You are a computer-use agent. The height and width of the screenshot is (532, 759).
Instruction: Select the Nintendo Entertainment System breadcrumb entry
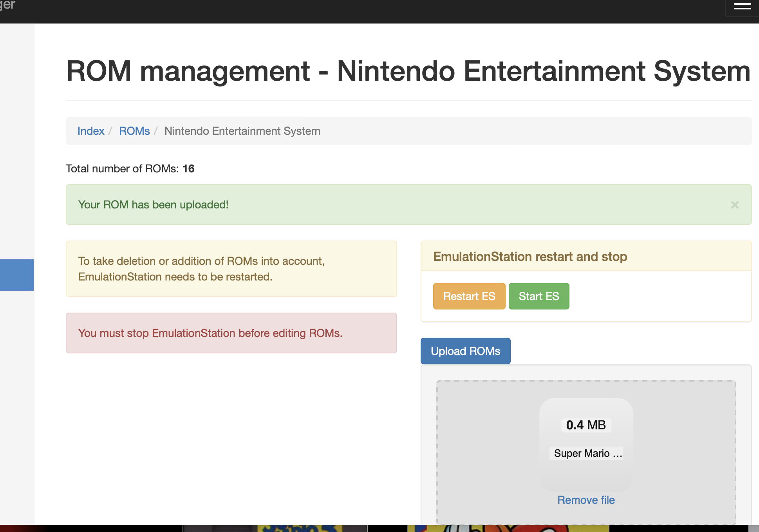point(242,131)
